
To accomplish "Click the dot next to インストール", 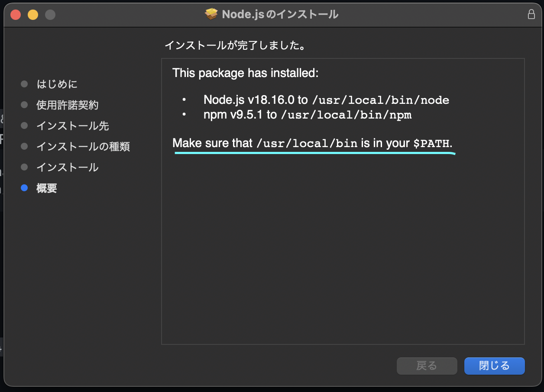I will click(24, 167).
